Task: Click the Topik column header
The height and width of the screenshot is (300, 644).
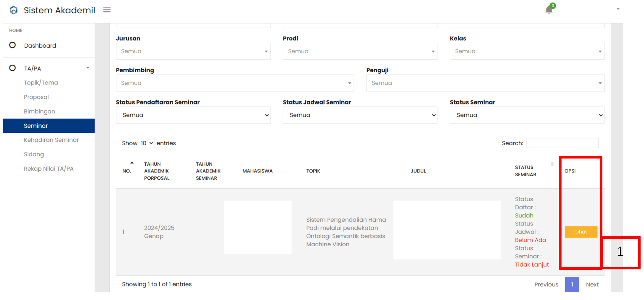Action: [313, 171]
